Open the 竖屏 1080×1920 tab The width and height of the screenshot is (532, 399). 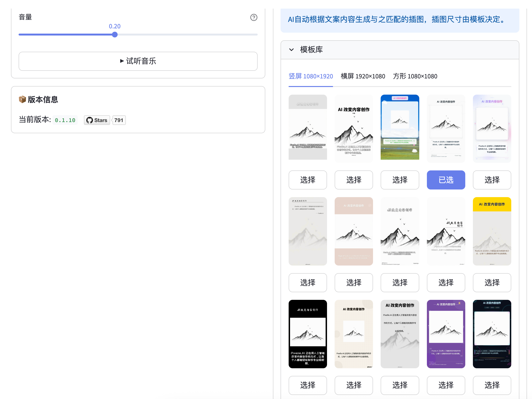311,76
